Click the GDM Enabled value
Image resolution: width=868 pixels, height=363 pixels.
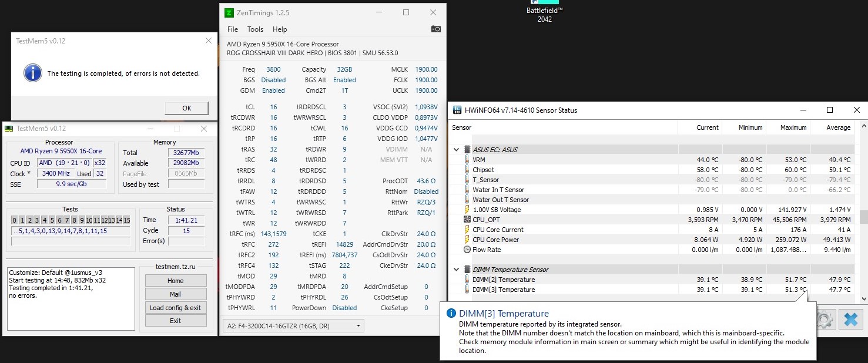pyautogui.click(x=273, y=90)
